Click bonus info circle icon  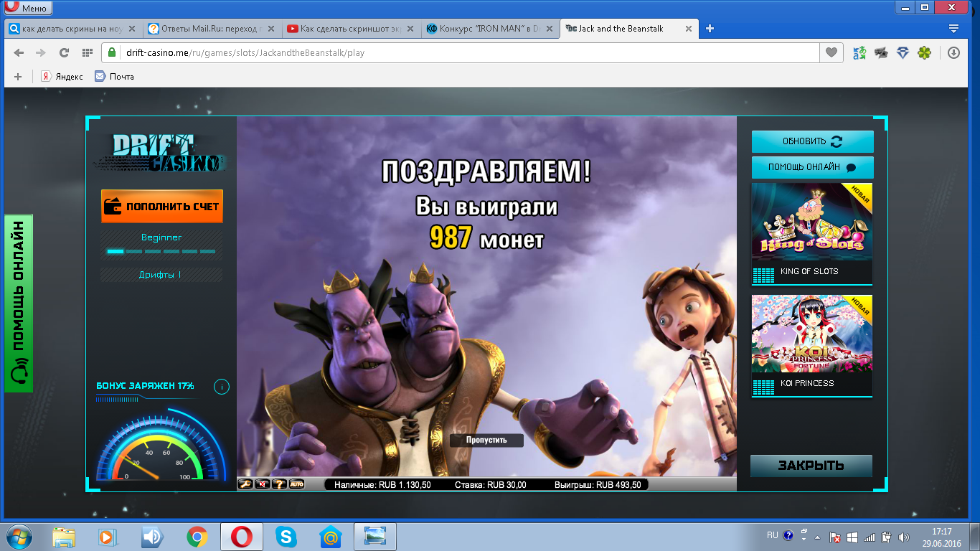pyautogui.click(x=222, y=387)
